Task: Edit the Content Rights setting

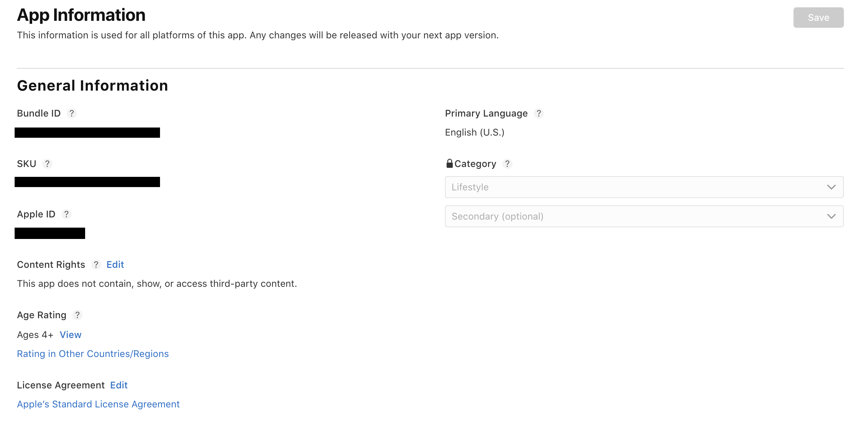Action: 115,265
